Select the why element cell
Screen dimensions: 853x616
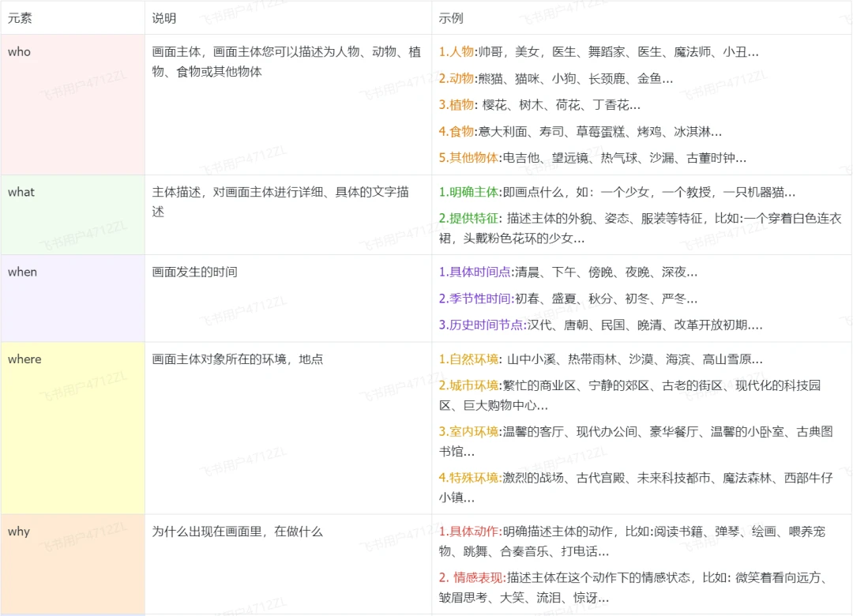[x=73, y=565]
